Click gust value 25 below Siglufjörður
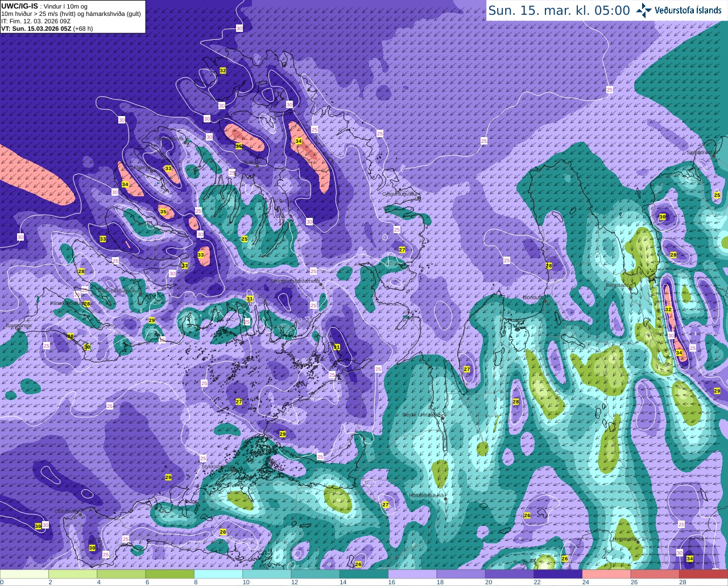 tap(717, 195)
